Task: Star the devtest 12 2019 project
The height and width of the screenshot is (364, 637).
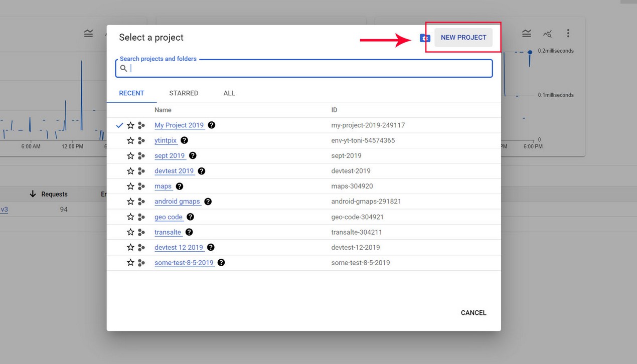Action: pyautogui.click(x=130, y=247)
